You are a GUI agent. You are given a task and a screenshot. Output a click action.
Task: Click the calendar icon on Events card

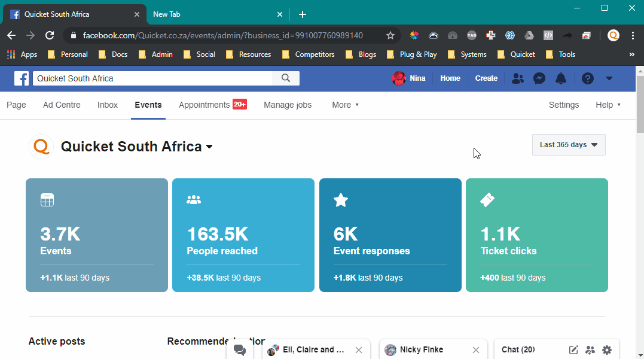[47, 200]
